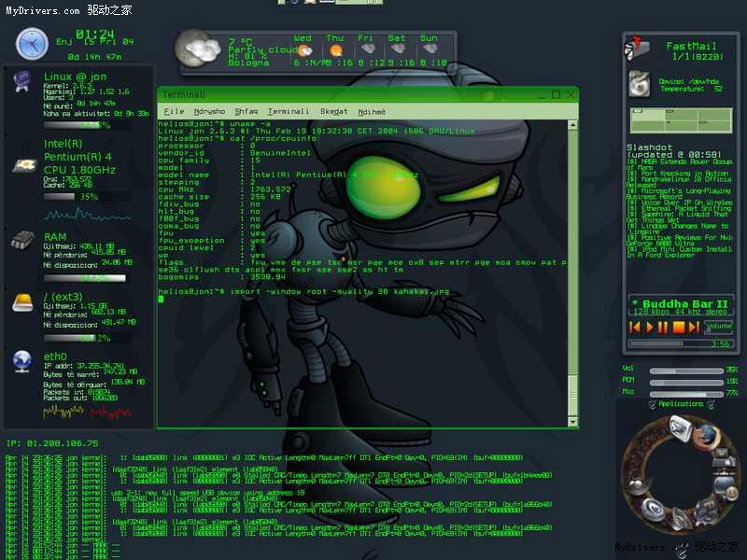Click the Terminal scrollbar up arrow
This screenshot has height=560, width=747.
click(x=572, y=125)
